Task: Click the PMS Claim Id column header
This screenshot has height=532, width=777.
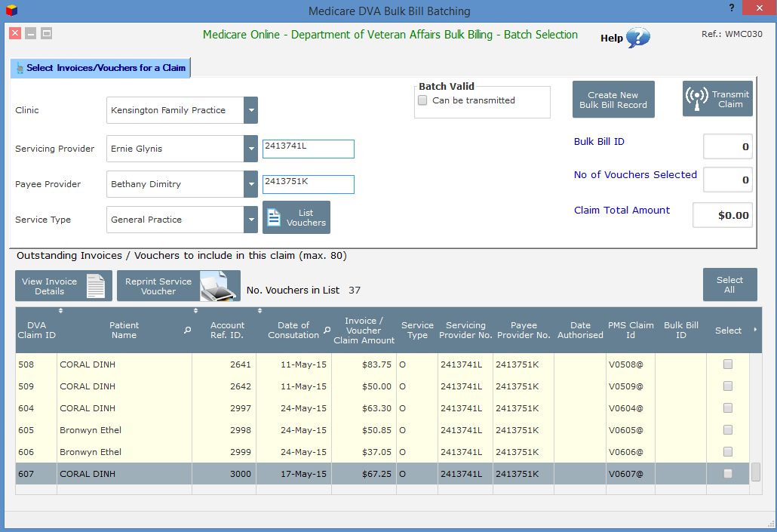Action: pos(631,331)
